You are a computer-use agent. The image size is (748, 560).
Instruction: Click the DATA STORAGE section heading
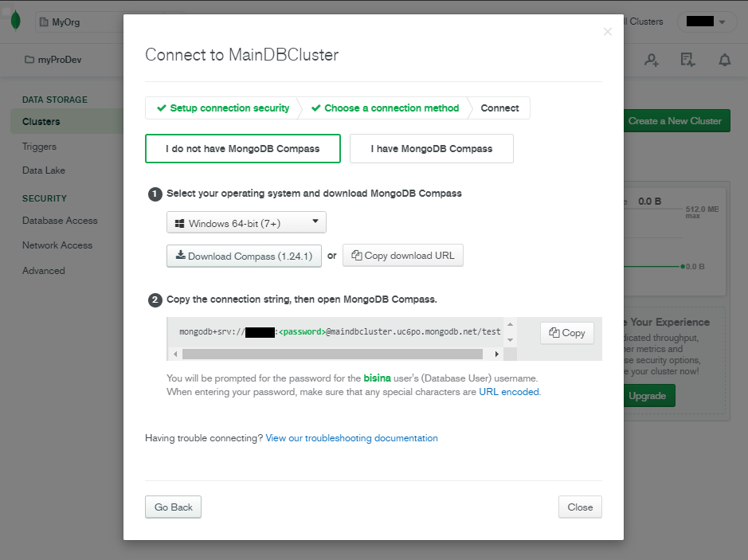(55, 100)
